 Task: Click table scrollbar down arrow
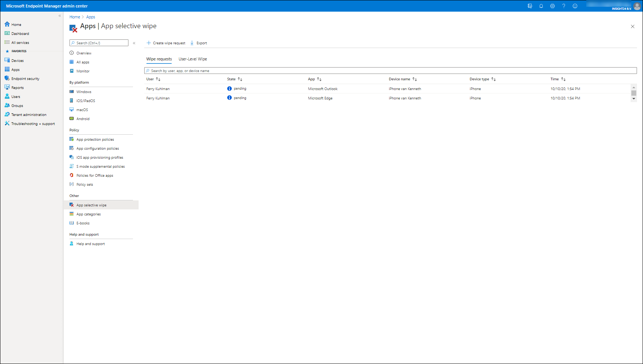click(634, 99)
